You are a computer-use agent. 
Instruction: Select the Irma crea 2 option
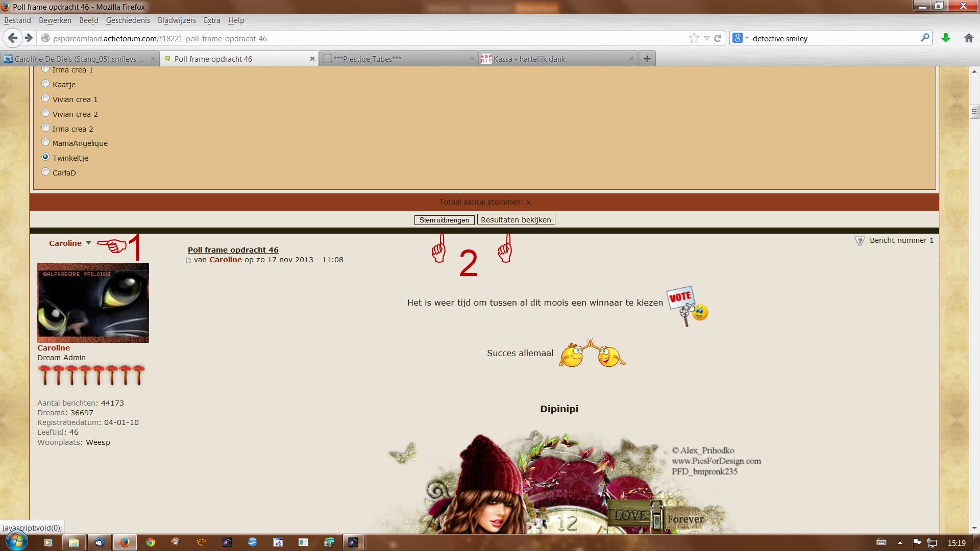(x=45, y=128)
